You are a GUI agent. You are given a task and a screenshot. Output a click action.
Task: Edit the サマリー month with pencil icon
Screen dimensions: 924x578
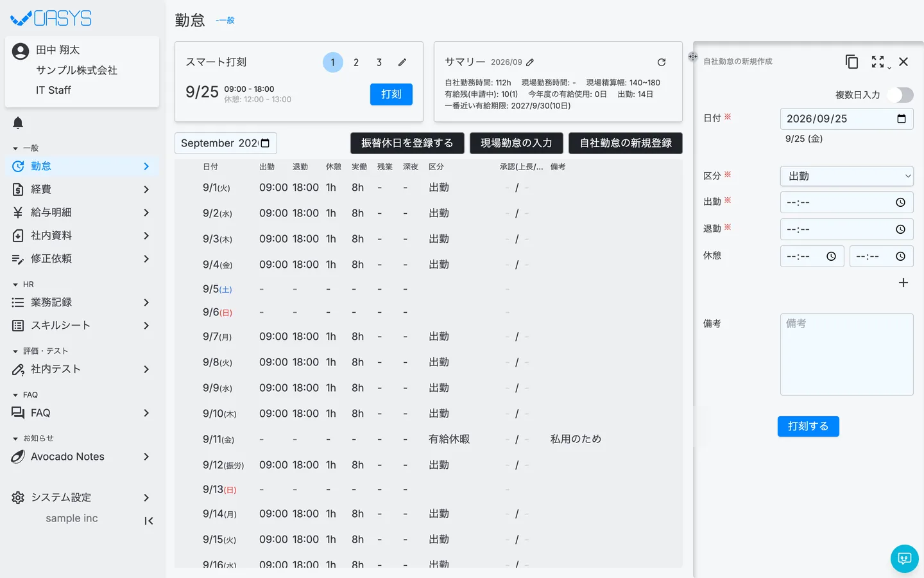tap(530, 62)
